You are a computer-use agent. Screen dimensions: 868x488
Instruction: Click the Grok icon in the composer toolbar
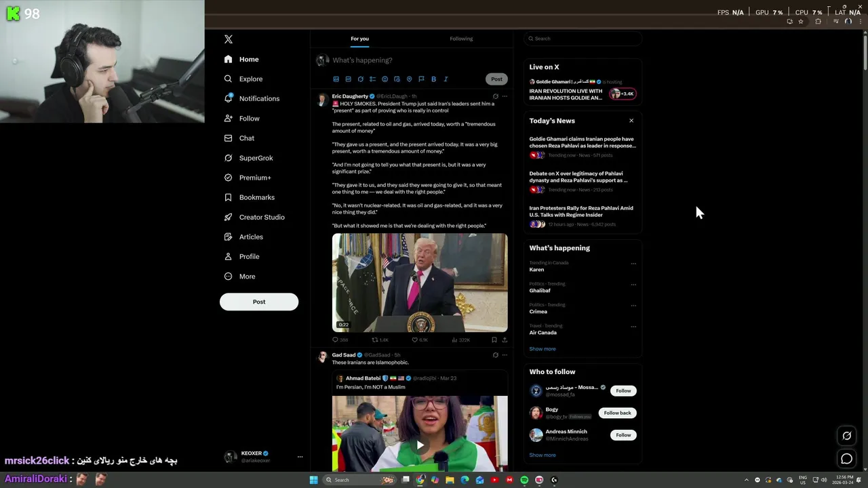[x=360, y=79]
